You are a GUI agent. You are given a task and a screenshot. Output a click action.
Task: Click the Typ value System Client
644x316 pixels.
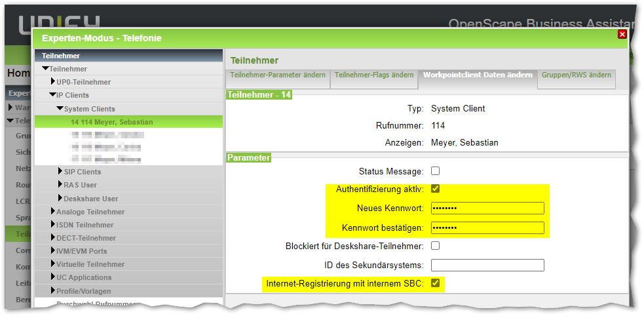pyautogui.click(x=458, y=108)
